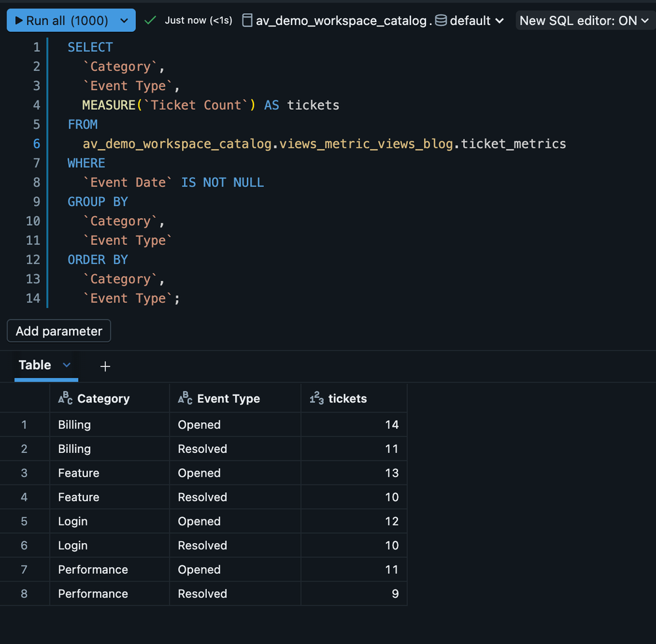The height and width of the screenshot is (644, 656).
Task: Toggle the New SQL editor ON switch
Action: pos(583,21)
